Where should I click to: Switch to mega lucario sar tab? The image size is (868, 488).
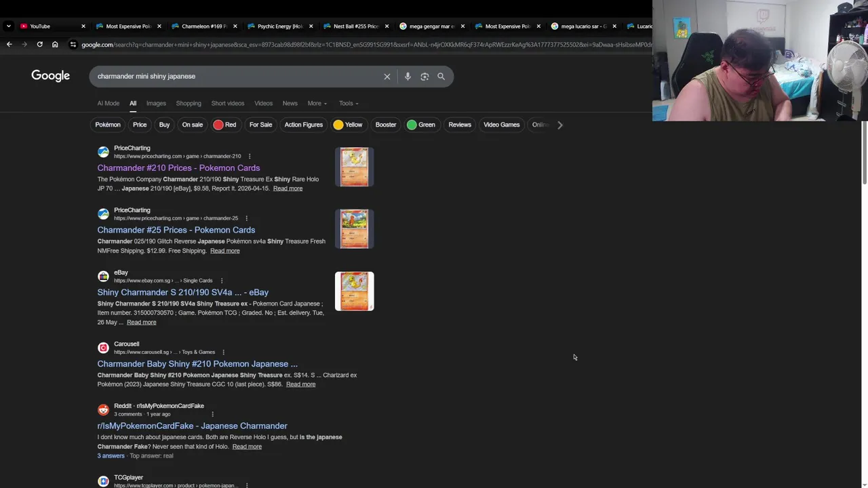click(x=581, y=26)
